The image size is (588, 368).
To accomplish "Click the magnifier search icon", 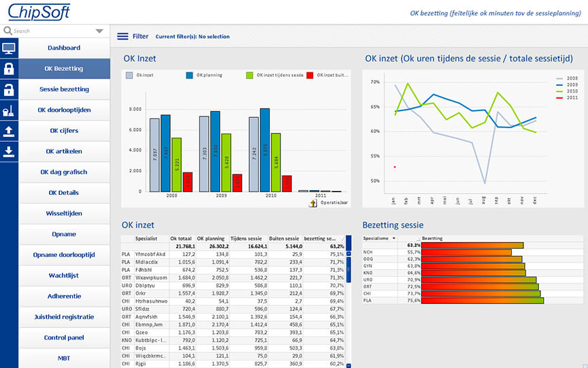I will coord(7,31).
